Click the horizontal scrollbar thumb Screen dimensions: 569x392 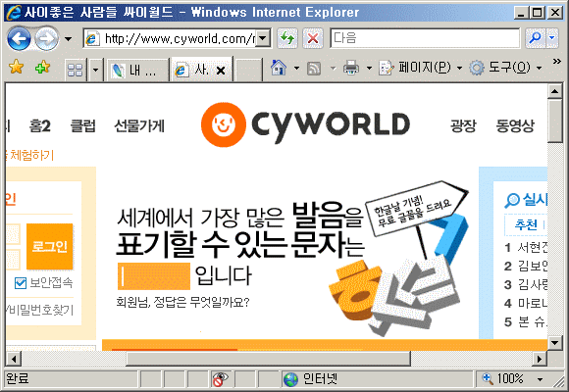click(x=269, y=359)
